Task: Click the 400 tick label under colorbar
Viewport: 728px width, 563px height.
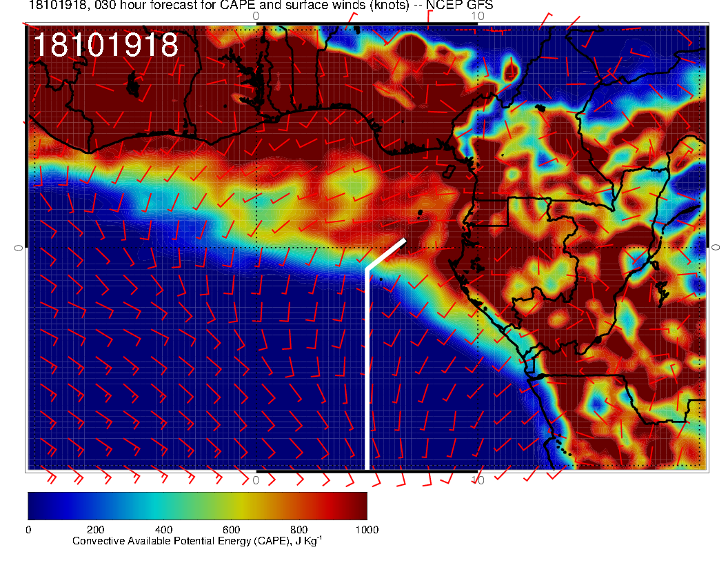Action: click(163, 529)
